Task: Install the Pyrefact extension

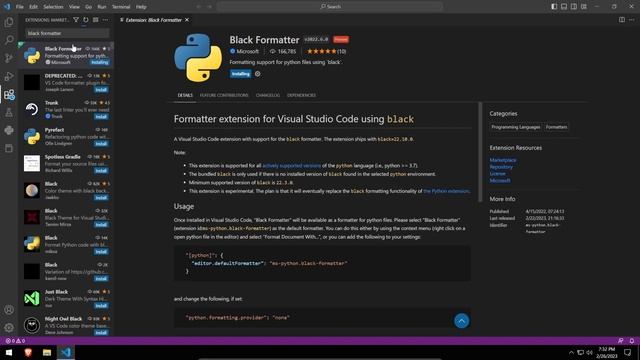Action: click(x=101, y=144)
